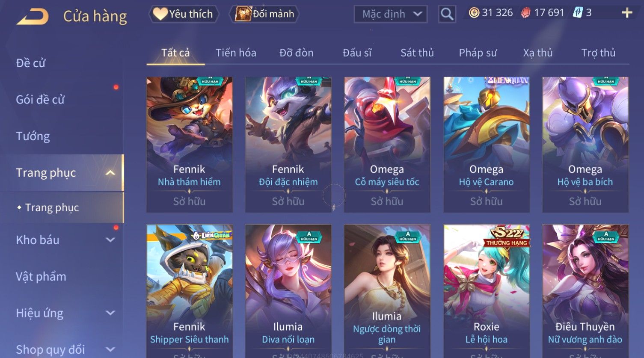The image size is (644, 358).
Task: Collapse the Trang phục sidebar section
Action: tap(110, 173)
